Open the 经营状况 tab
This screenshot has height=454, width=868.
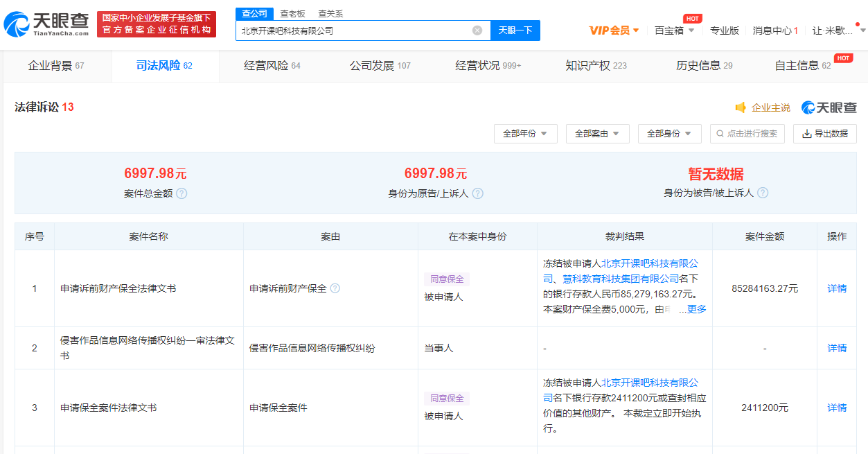[x=488, y=66]
